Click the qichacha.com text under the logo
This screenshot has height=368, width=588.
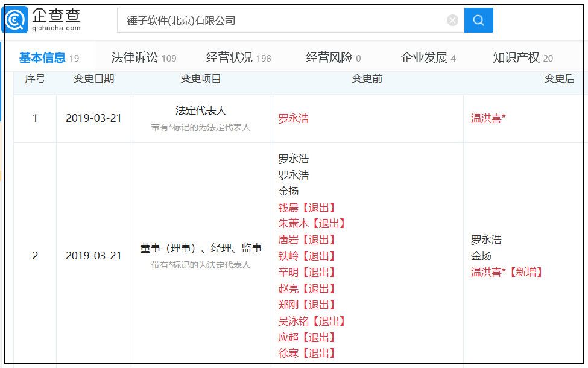(x=55, y=28)
